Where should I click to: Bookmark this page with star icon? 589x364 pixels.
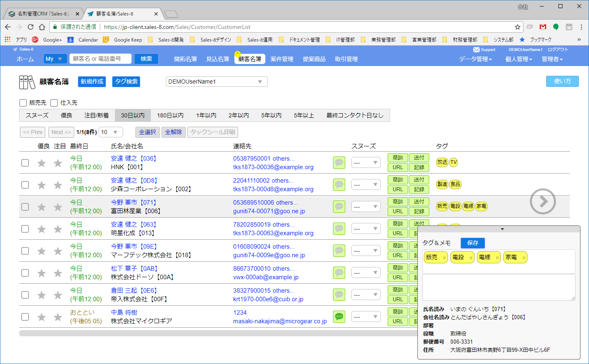pyautogui.click(x=518, y=27)
